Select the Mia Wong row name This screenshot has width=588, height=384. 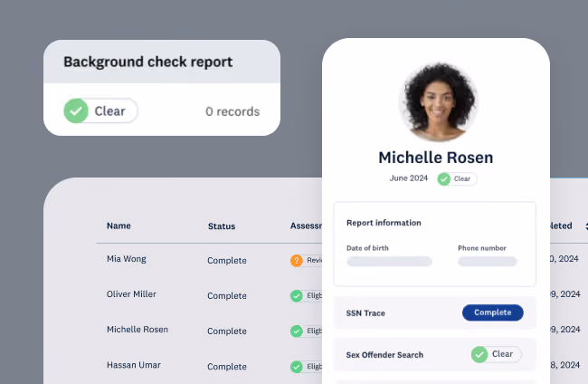[127, 259]
